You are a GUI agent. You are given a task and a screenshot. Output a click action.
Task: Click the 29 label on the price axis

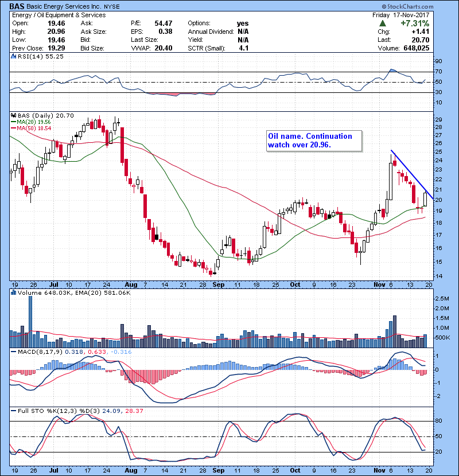point(438,119)
